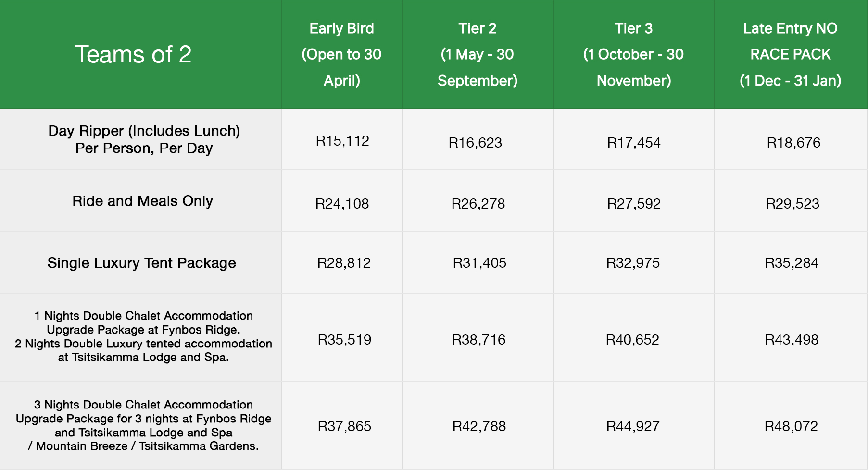The width and height of the screenshot is (868, 470).
Task: Select the R48,072 price cell
Action: coord(791,426)
